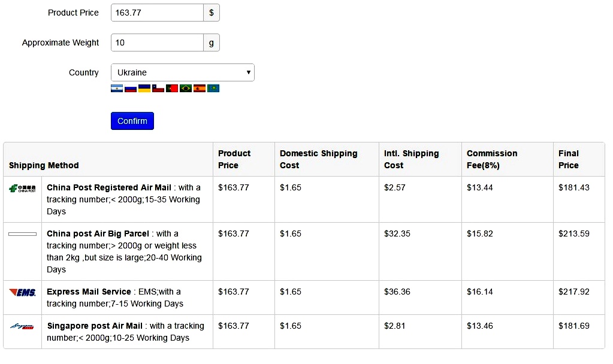This screenshot has height=364, width=613.
Task: Open the Country dropdown showing Ukraine
Action: point(183,72)
